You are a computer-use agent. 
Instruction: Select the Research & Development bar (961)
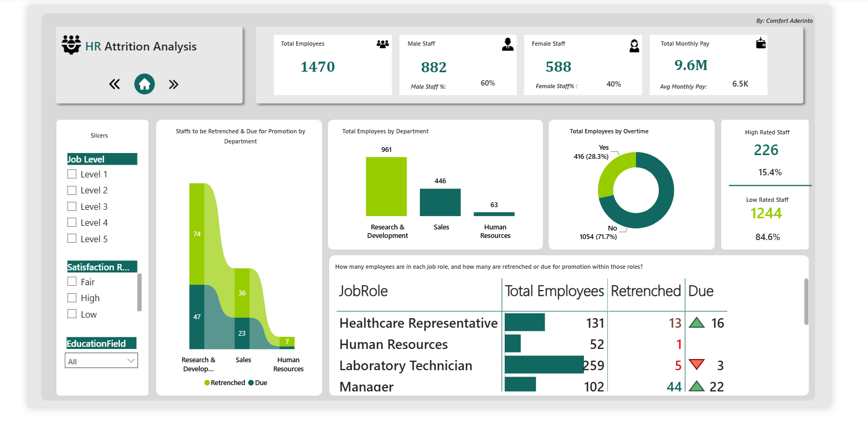(x=386, y=186)
